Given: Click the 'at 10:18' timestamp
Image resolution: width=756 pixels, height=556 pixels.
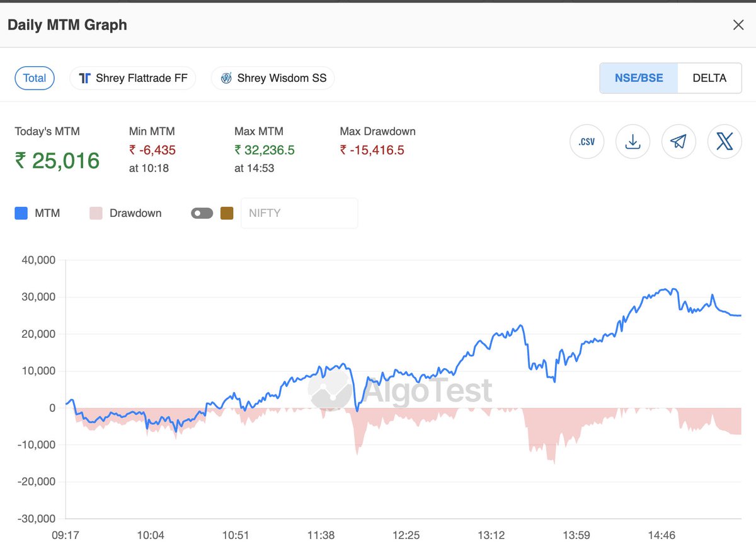Looking at the screenshot, I should pos(149,168).
